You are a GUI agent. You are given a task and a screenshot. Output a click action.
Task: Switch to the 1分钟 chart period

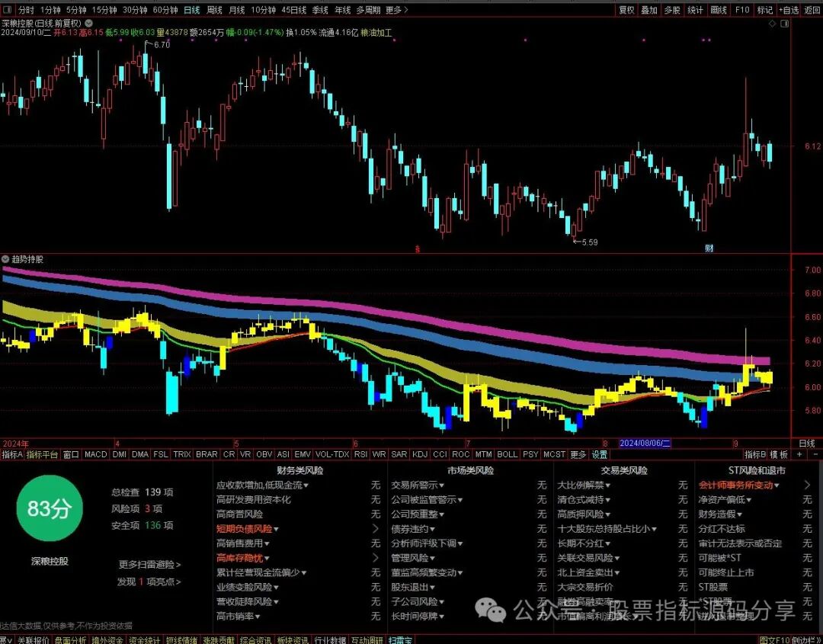[50, 10]
